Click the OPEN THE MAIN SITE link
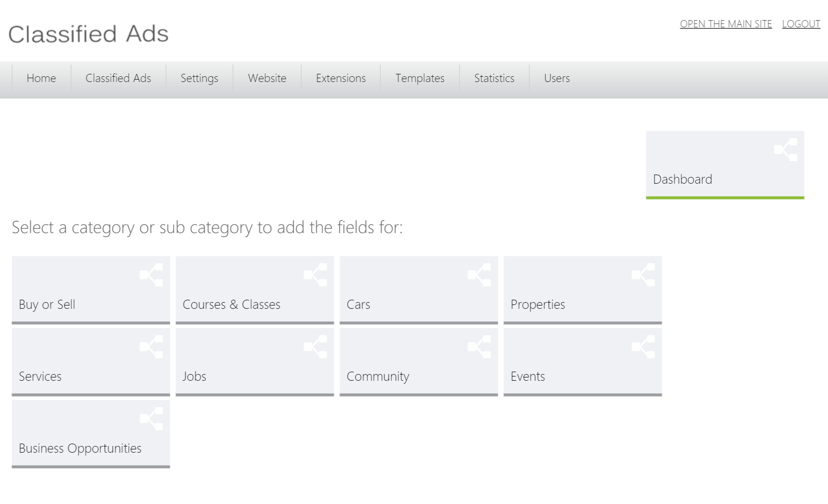The image size is (828, 504). coord(726,23)
